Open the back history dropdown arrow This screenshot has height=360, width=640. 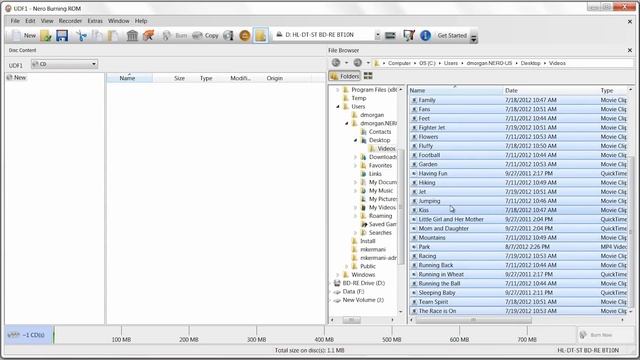(x=347, y=63)
